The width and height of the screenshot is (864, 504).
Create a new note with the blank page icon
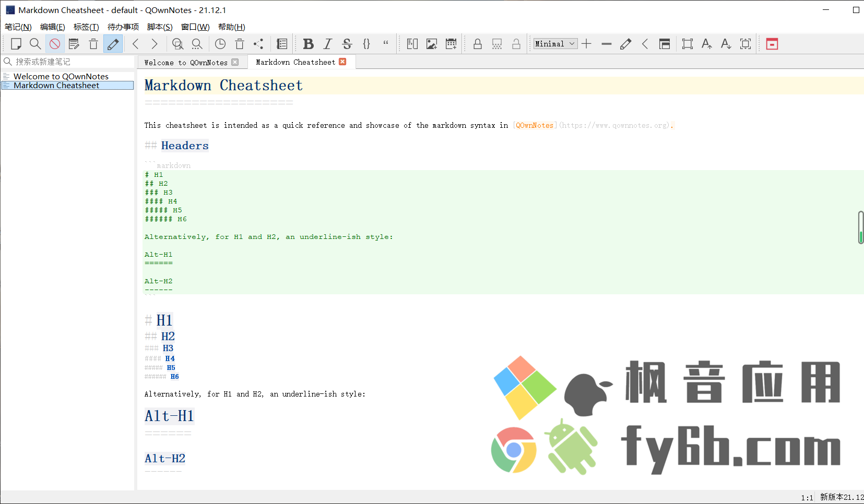click(16, 44)
